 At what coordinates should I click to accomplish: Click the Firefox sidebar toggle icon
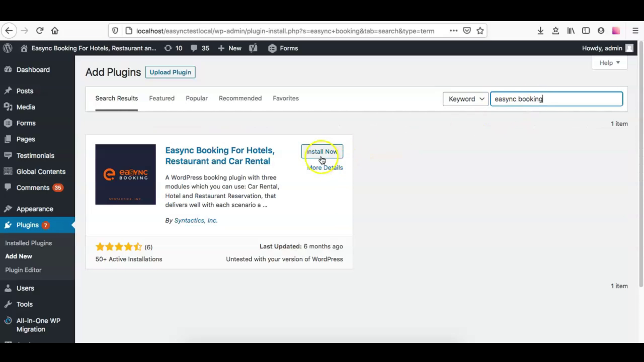[x=586, y=31]
